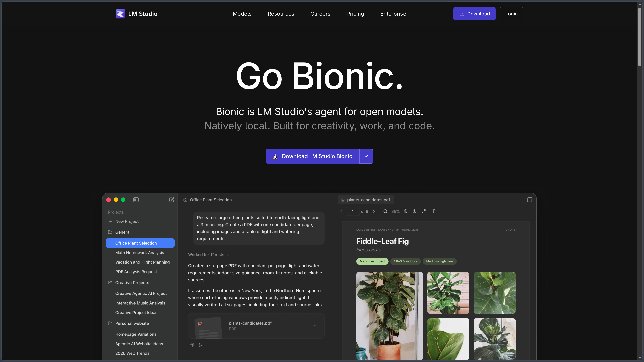Click the copy icon below the response
Viewport: 644px width, 362px height.
click(192, 345)
